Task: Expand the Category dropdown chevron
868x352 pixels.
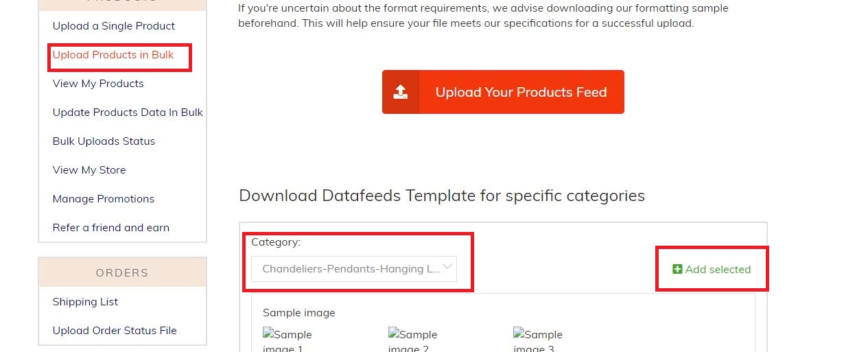Action: click(x=447, y=268)
